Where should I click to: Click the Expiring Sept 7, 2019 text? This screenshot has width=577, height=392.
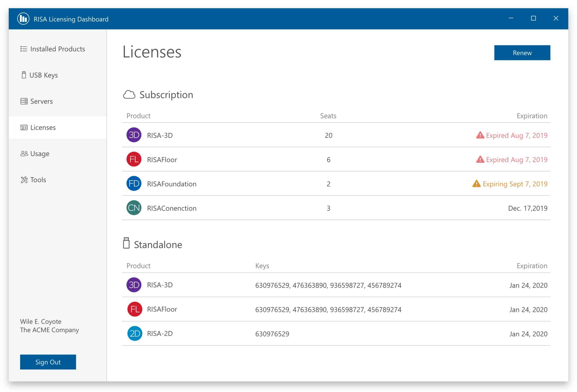point(515,184)
